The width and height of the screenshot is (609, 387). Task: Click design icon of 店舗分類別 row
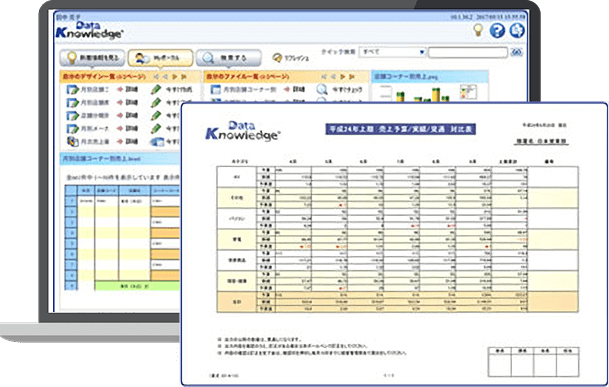click(73, 115)
